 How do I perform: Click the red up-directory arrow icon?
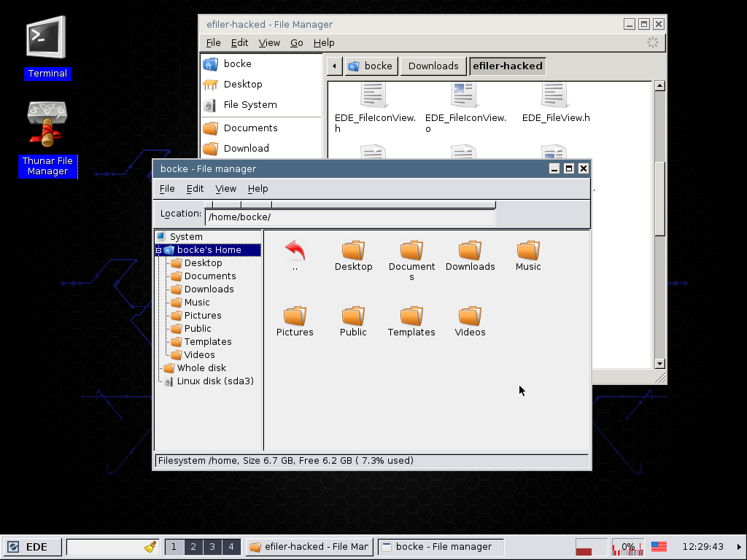point(295,252)
